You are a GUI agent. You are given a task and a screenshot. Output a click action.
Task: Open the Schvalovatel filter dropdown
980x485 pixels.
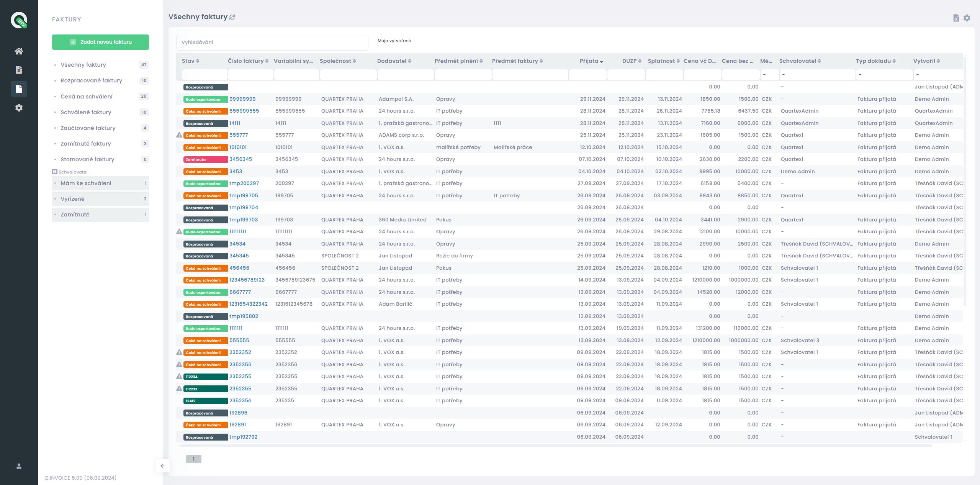(817, 75)
